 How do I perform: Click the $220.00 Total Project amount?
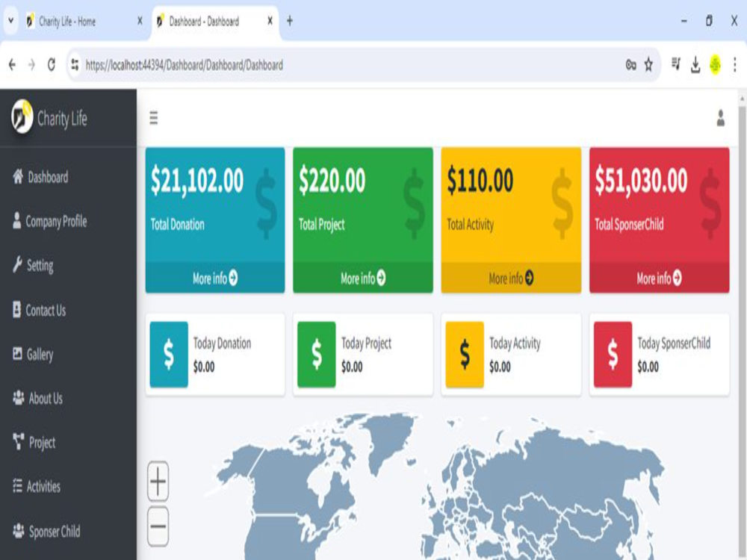point(332,181)
